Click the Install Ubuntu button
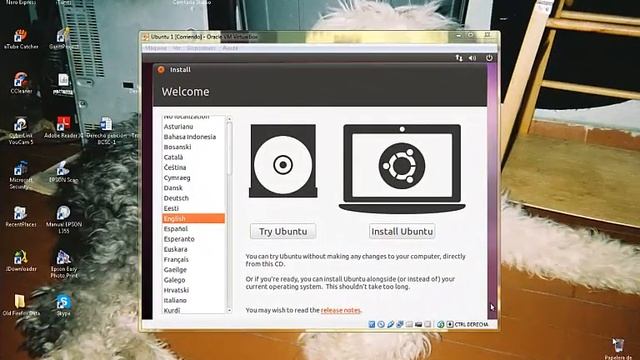This screenshot has height=360, width=640. 402,231
